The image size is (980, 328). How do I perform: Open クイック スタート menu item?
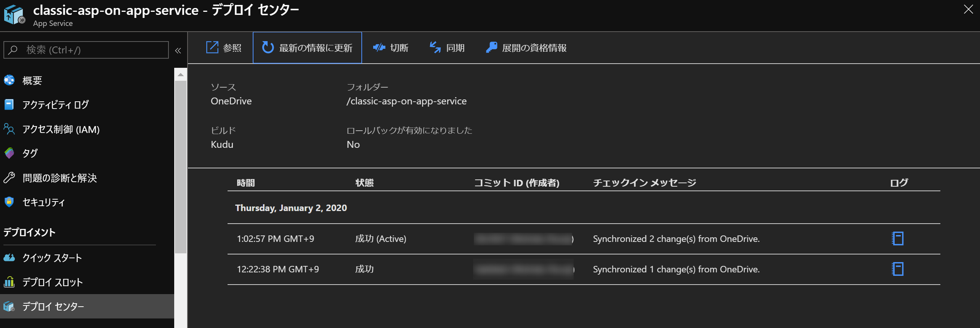tap(87, 258)
